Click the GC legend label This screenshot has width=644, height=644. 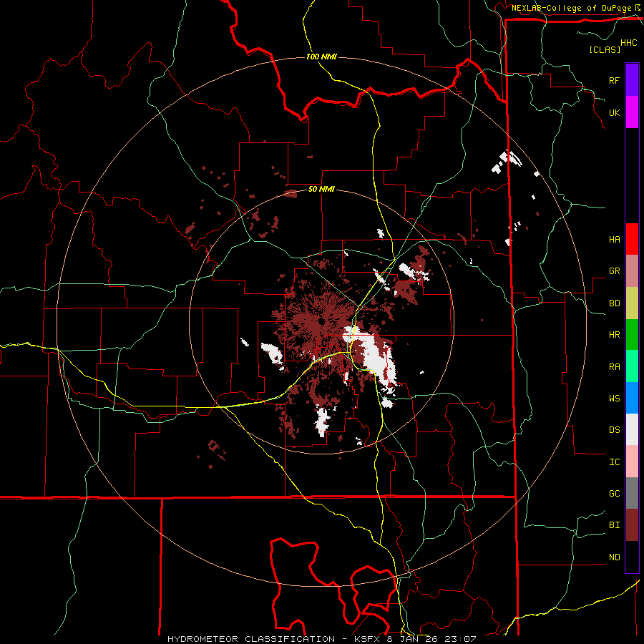(614, 494)
